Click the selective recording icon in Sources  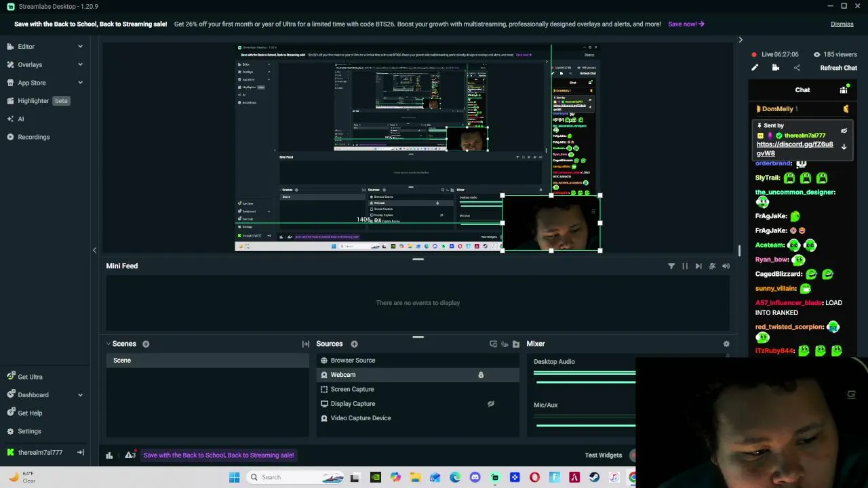505,344
